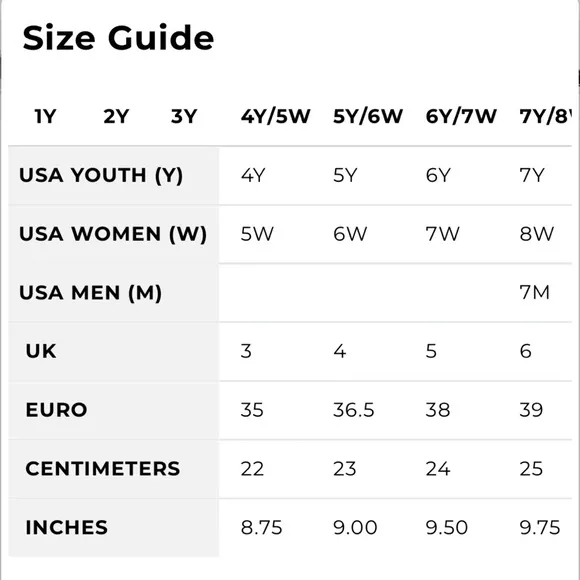Click the CENTIMETERS row label
580x580 pixels.
[x=103, y=469]
